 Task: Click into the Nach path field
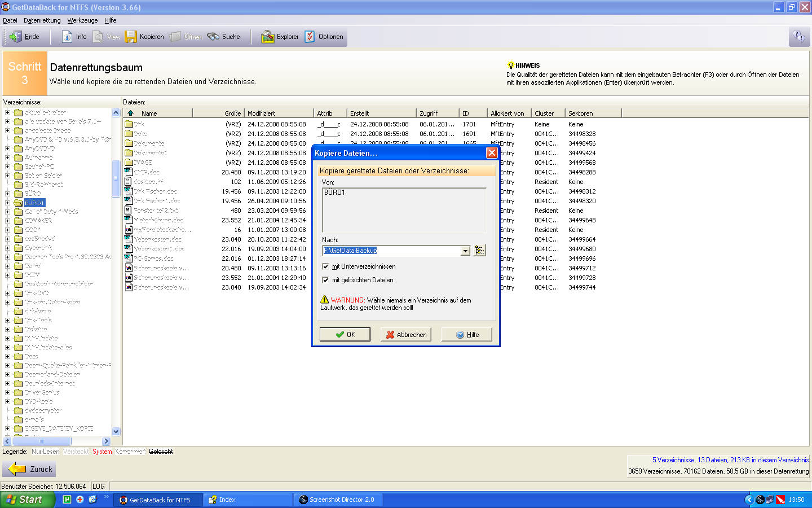pyautogui.click(x=392, y=251)
